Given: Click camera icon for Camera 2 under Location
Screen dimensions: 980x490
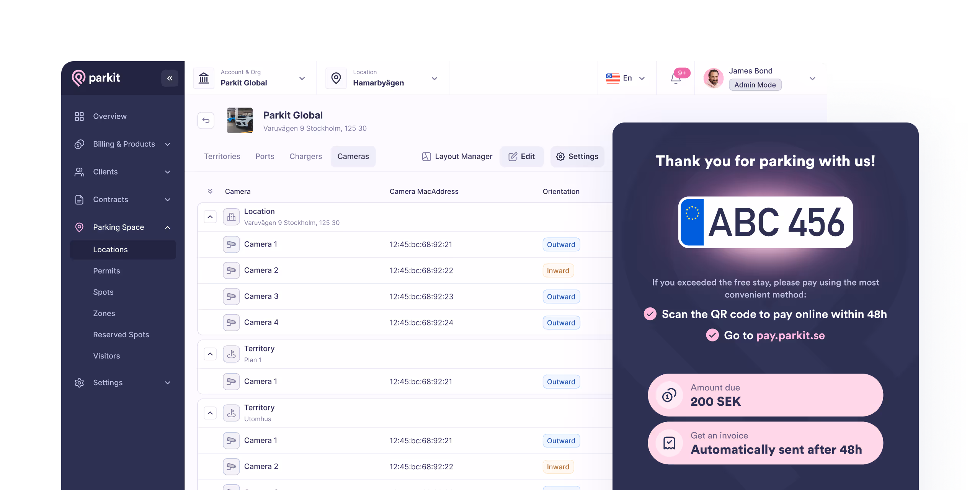Looking at the screenshot, I should [x=231, y=270].
